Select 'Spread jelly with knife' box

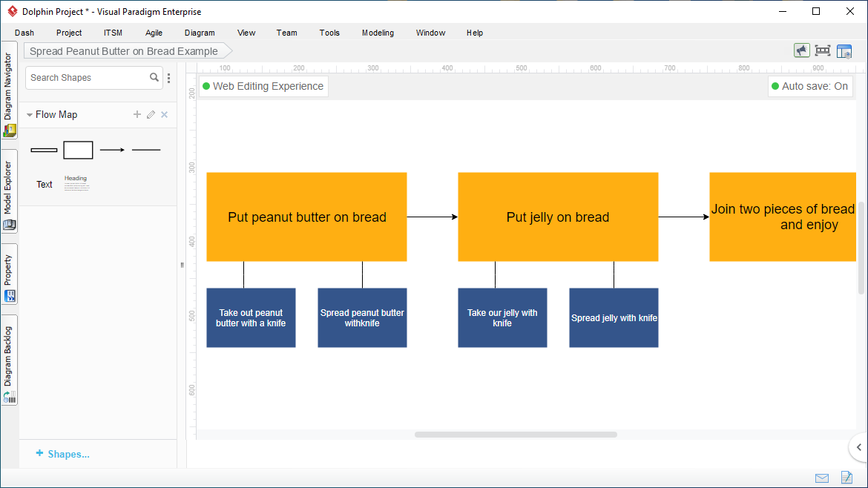point(614,317)
